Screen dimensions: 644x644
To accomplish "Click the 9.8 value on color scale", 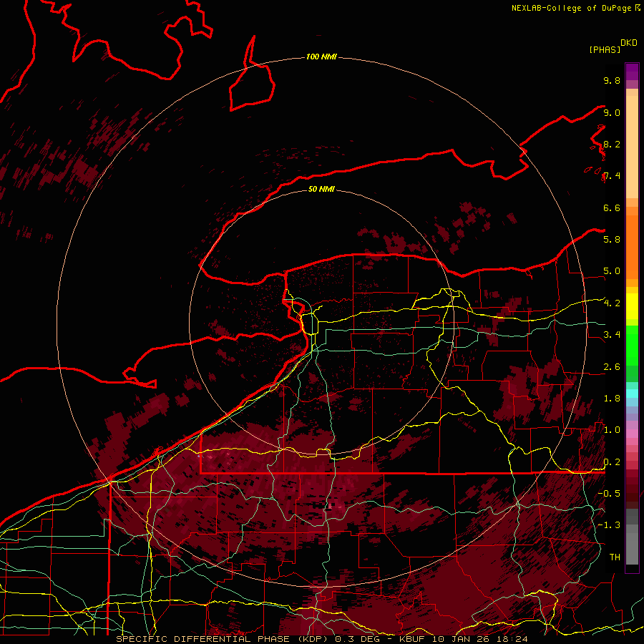I will click(x=612, y=80).
